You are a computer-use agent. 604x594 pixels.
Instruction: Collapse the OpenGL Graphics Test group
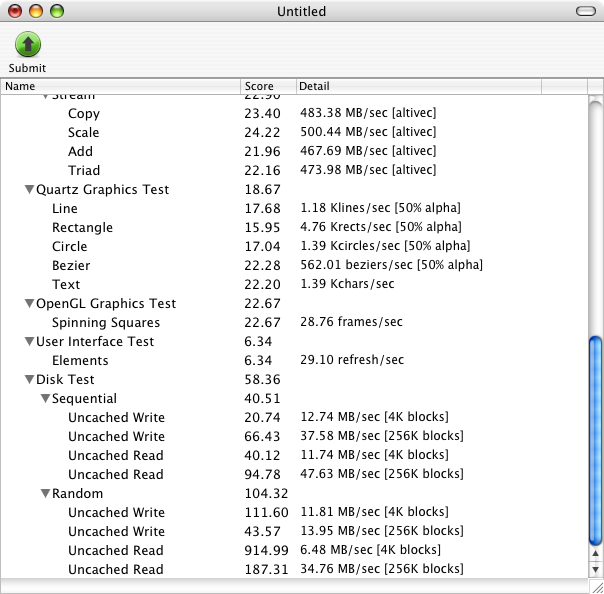(x=29, y=303)
